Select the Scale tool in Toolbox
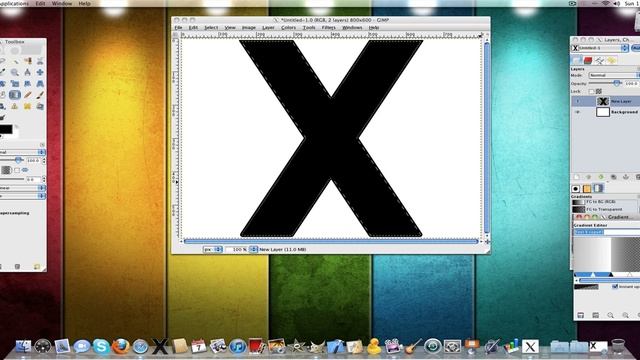Screen dimensions: 640x360 (15, 84)
